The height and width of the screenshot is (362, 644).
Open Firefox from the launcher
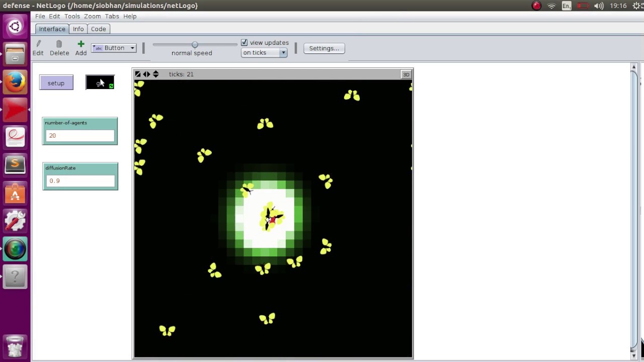pyautogui.click(x=15, y=81)
